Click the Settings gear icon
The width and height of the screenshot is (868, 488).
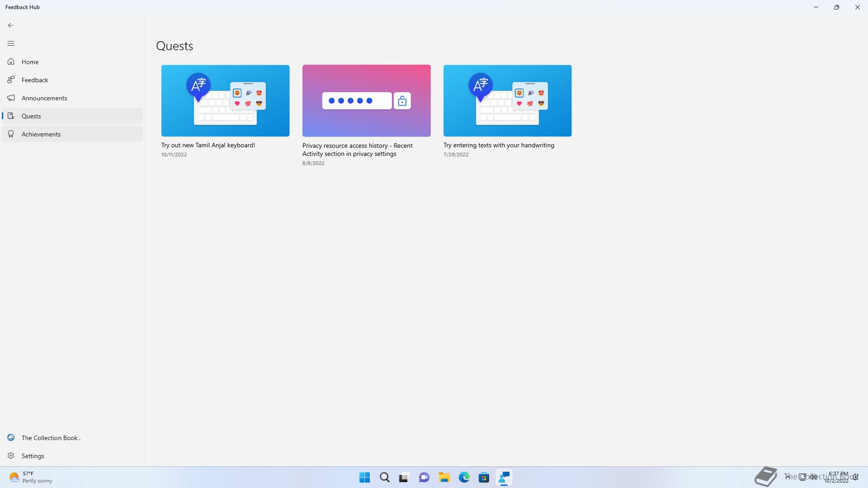tap(11, 455)
